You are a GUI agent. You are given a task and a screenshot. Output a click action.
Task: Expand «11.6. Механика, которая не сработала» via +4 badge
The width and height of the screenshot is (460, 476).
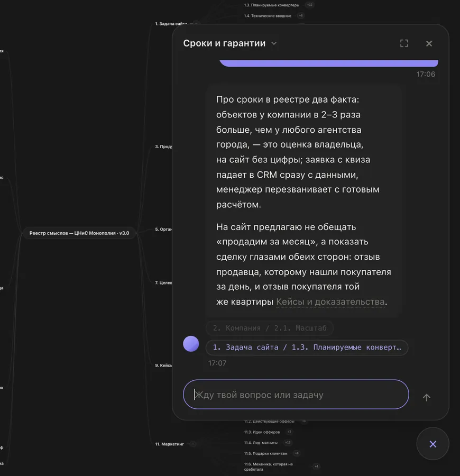click(x=317, y=466)
